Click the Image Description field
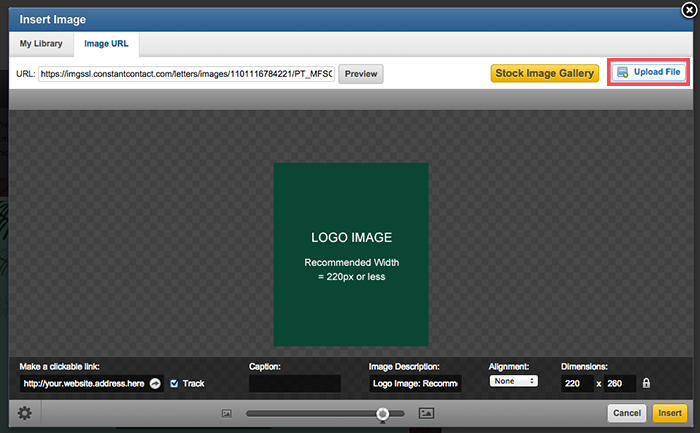 tap(415, 383)
